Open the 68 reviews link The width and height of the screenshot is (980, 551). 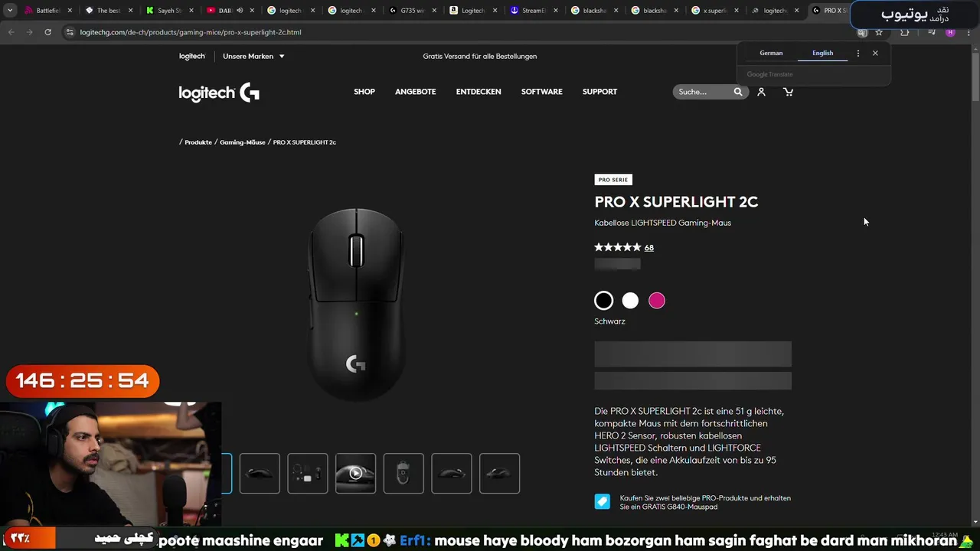pos(648,248)
